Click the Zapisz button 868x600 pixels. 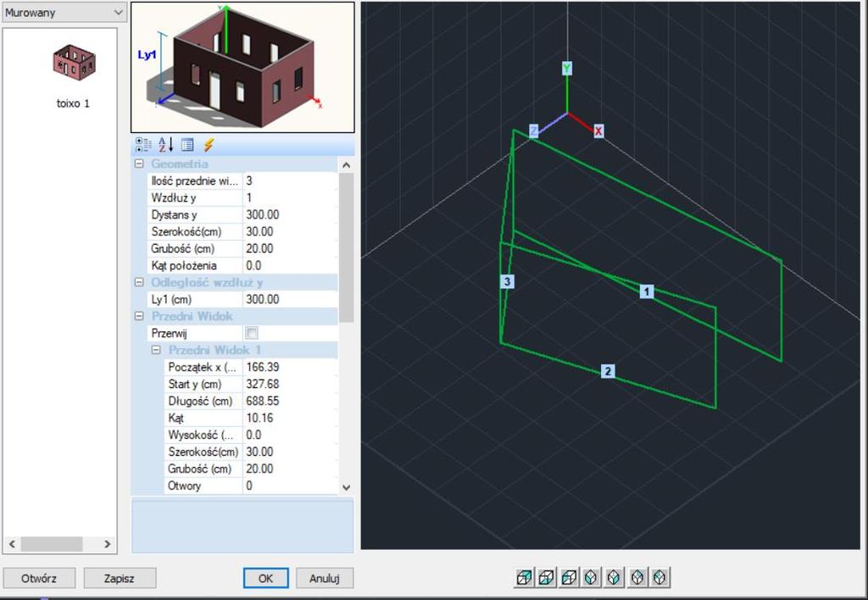click(x=120, y=579)
